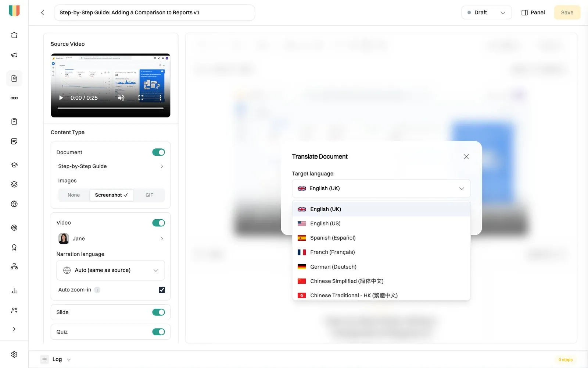Screen dimensions: 588x368
Task: Expand the Log panel
Action: pyautogui.click(x=56, y=360)
